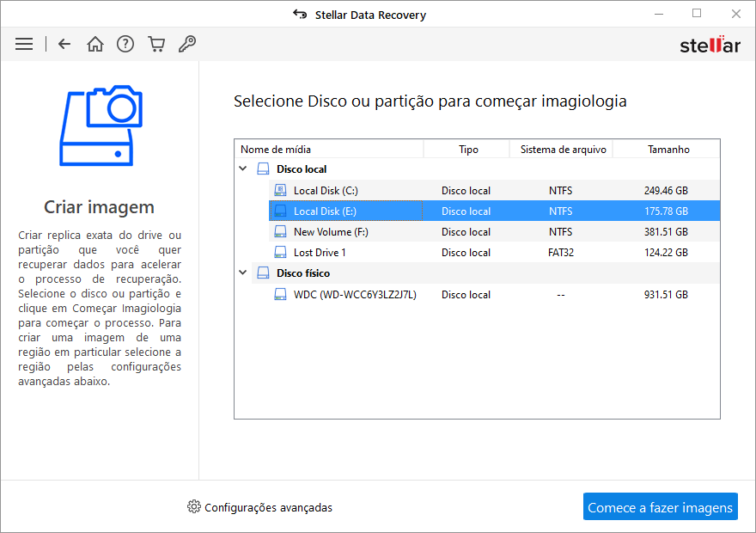This screenshot has width=756, height=533.
Task: Sort by Tamanho column header
Action: pyautogui.click(x=667, y=149)
